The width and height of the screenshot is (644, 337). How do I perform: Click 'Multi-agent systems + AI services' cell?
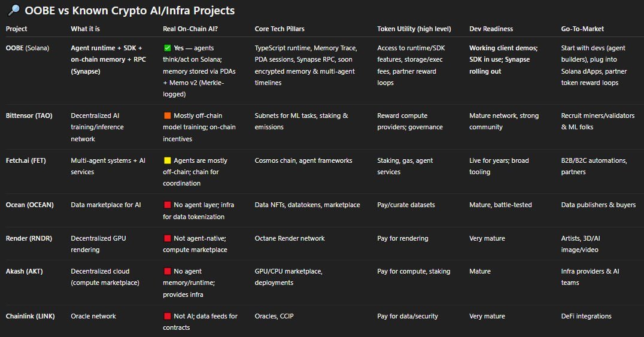click(108, 166)
